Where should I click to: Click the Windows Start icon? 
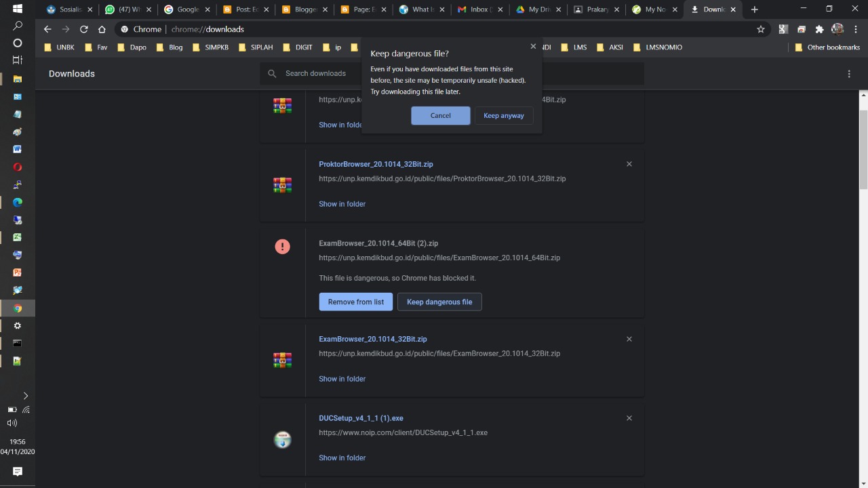[18, 9]
